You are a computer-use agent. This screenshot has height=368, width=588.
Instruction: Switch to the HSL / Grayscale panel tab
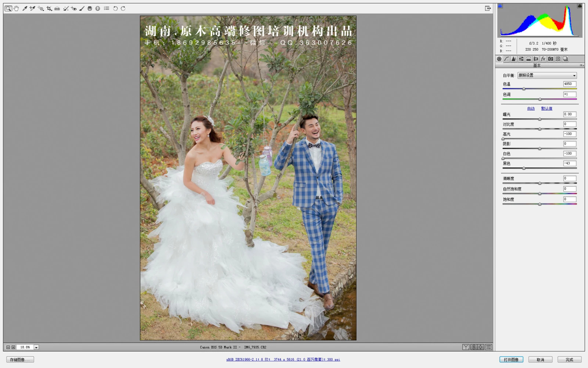click(521, 59)
